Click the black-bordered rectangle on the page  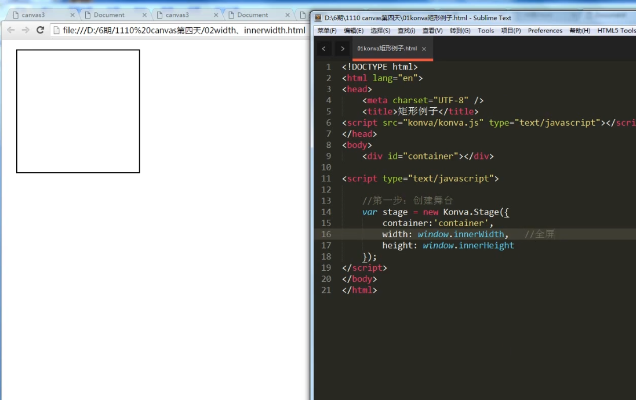click(x=78, y=111)
